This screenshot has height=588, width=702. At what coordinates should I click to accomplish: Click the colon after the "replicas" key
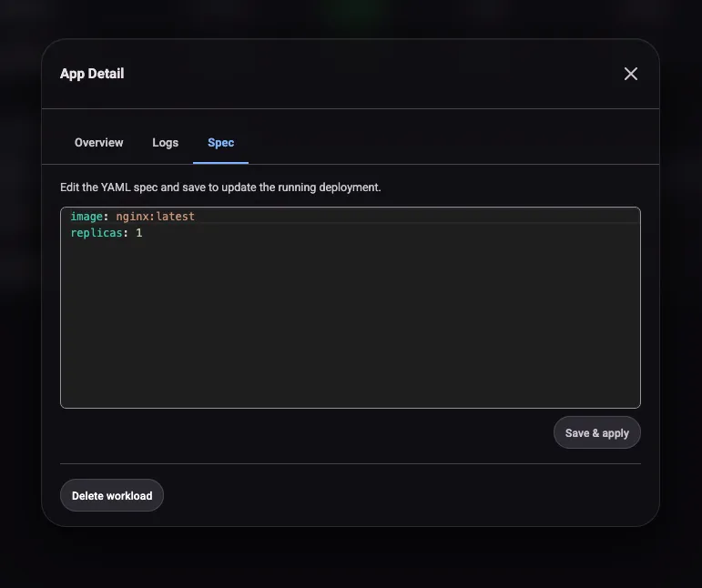tap(126, 233)
